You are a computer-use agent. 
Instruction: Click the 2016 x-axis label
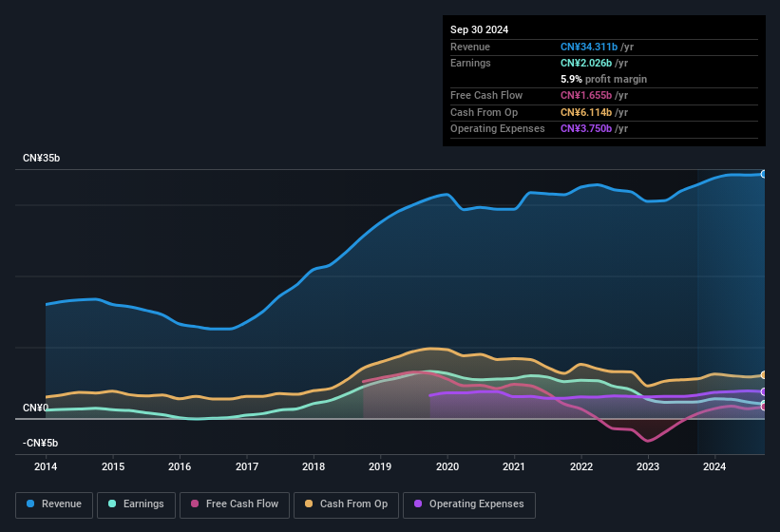[x=180, y=466]
